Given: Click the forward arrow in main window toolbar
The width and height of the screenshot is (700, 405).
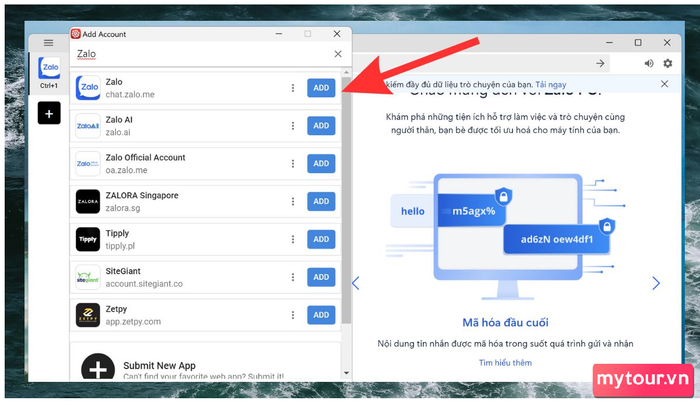Looking at the screenshot, I should [600, 63].
